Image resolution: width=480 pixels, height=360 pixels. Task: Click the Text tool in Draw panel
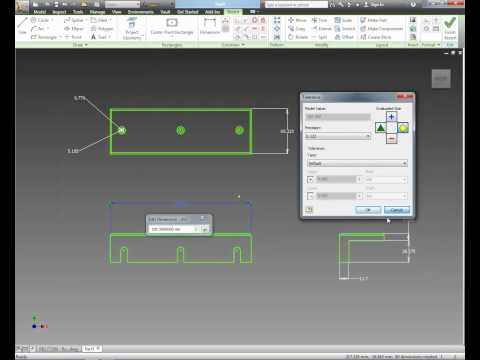point(99,37)
